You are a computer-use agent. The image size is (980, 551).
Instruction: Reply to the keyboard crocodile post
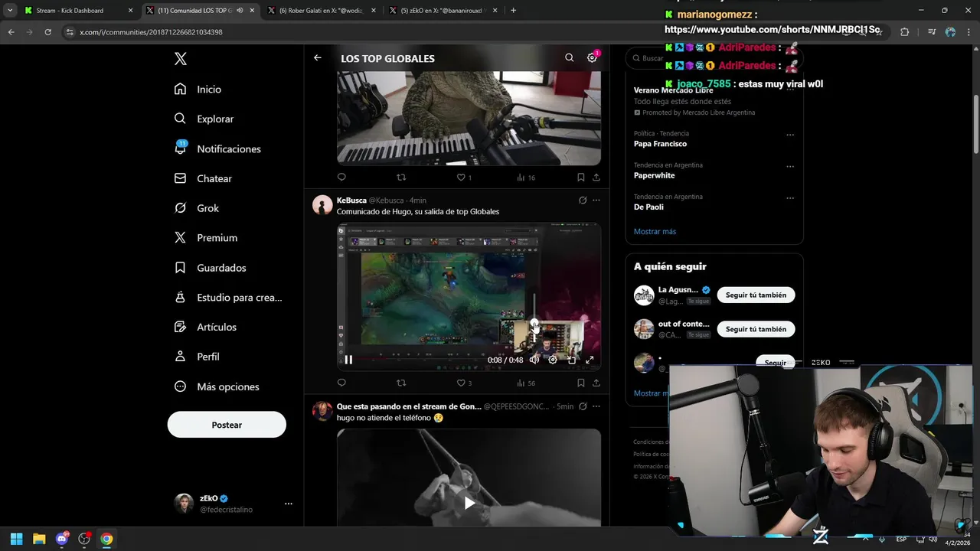point(341,178)
